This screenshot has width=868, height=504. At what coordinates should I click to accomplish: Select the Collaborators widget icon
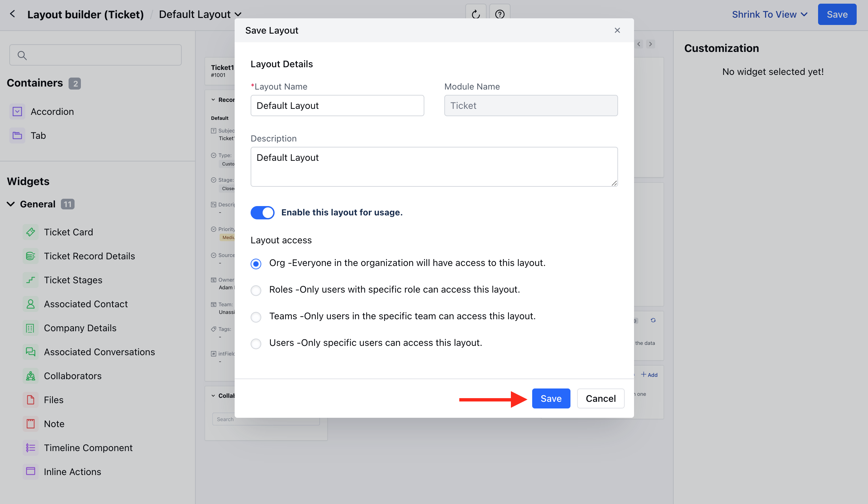[30, 376]
